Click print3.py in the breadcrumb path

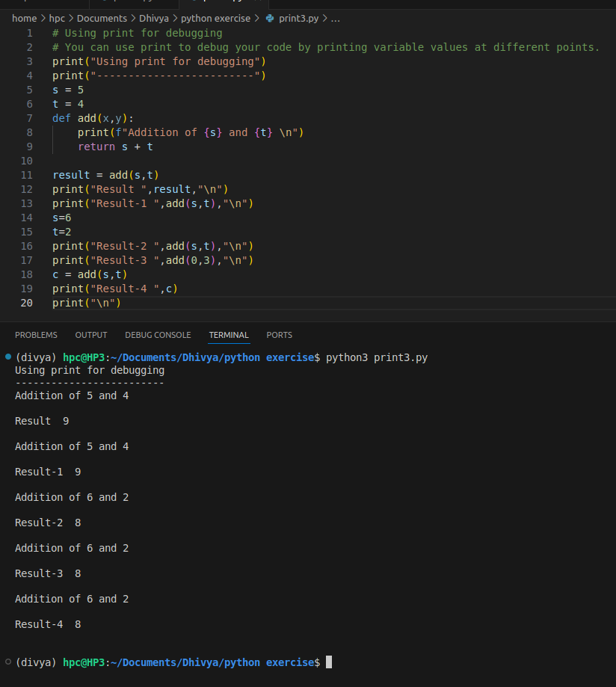(x=299, y=18)
